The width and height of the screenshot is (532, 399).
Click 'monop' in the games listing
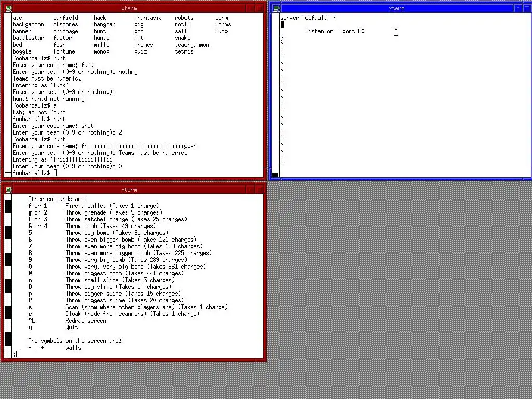coord(101,51)
